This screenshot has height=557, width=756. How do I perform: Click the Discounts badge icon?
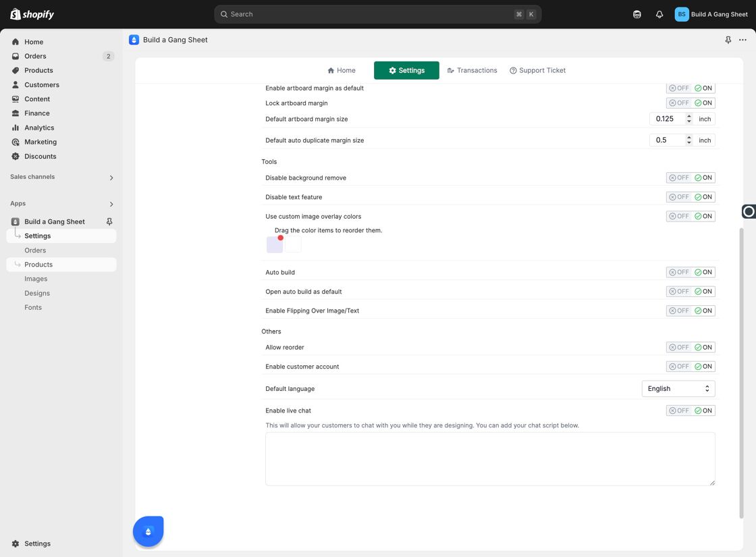pos(16,156)
